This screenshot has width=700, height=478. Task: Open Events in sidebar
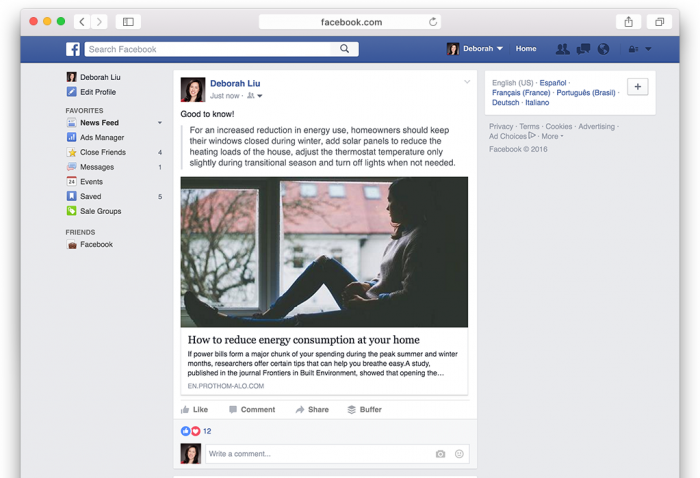tap(91, 182)
